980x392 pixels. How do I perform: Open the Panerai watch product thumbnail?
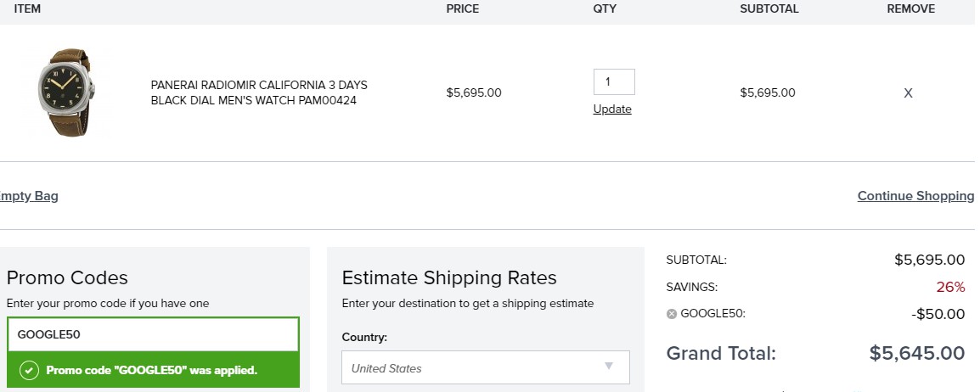coord(65,92)
